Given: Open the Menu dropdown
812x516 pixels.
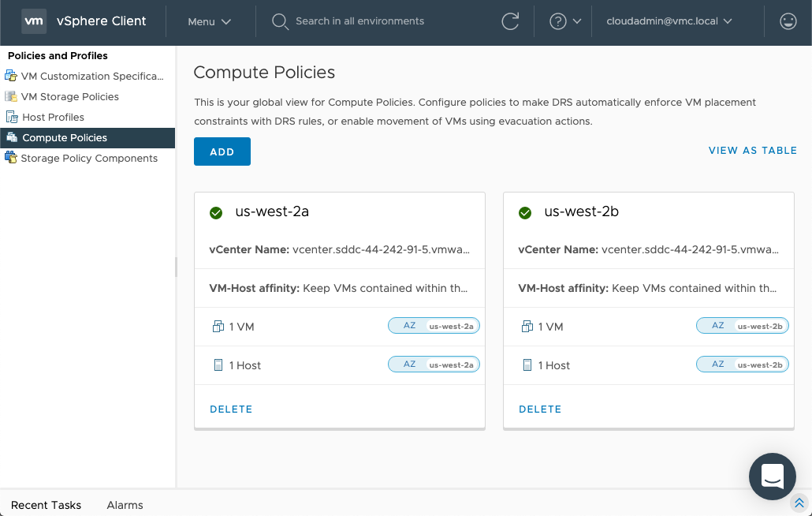Looking at the screenshot, I should point(209,21).
